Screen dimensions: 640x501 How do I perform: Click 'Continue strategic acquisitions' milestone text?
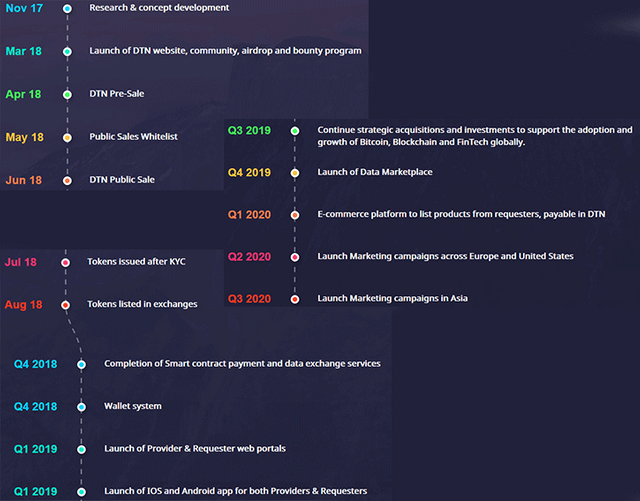475,136
